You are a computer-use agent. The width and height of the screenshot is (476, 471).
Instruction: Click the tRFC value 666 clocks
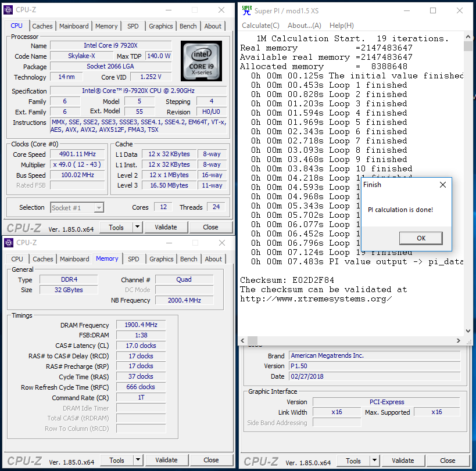click(x=141, y=387)
